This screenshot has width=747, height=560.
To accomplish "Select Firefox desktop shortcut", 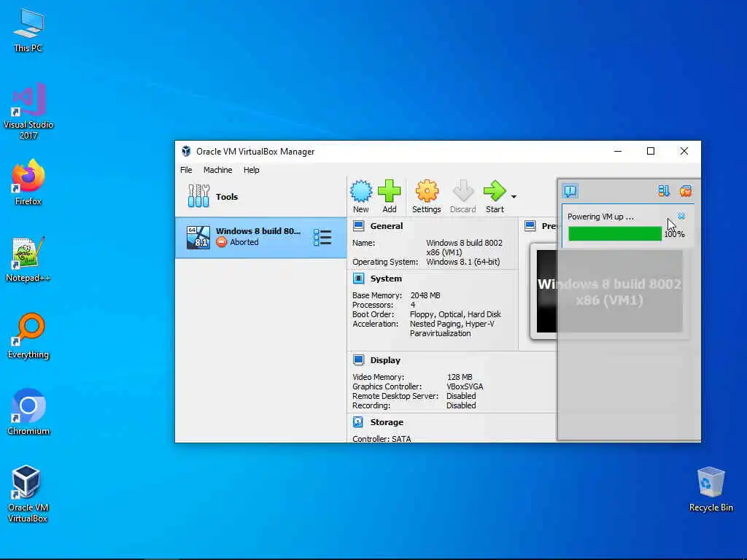I will tap(28, 182).
